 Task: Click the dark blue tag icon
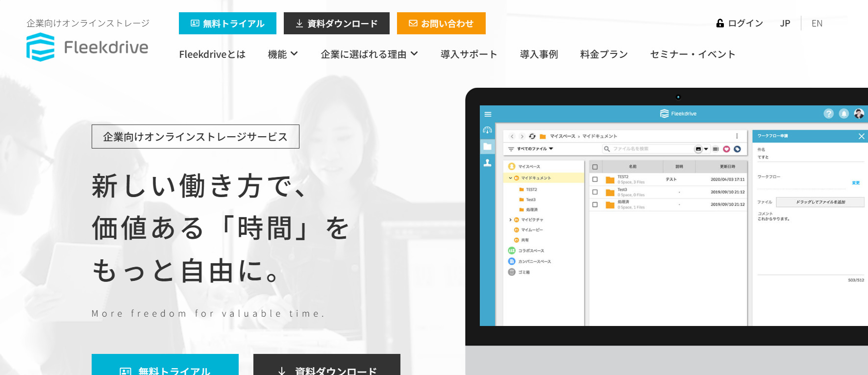pyautogui.click(x=737, y=149)
